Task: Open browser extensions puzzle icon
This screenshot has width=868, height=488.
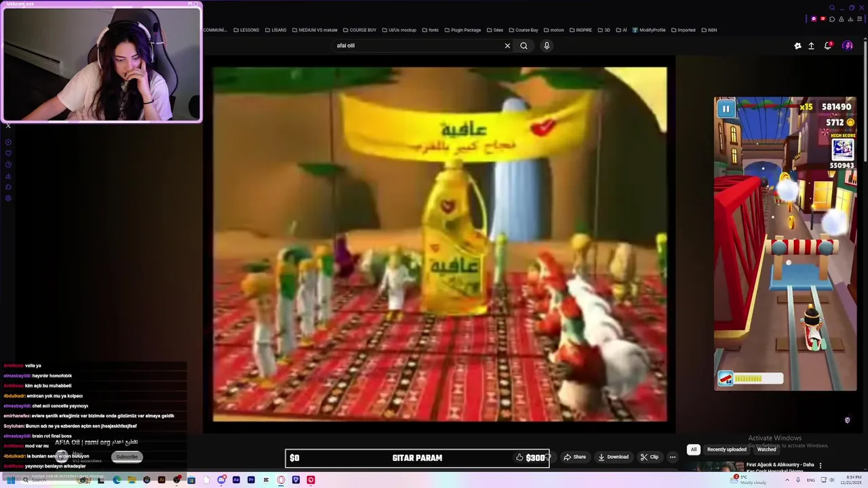Action: pos(831,19)
